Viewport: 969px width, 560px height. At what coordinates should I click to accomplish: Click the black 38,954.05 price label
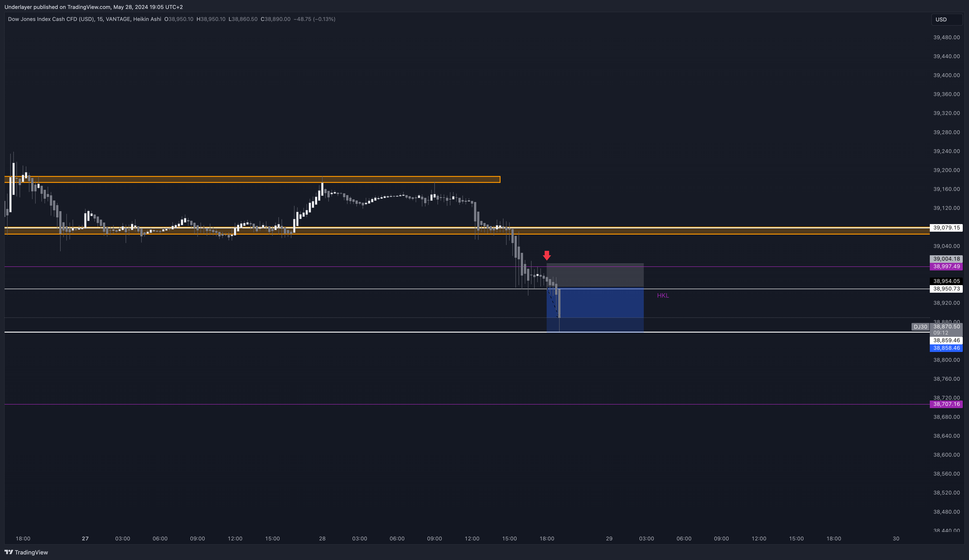(946, 281)
